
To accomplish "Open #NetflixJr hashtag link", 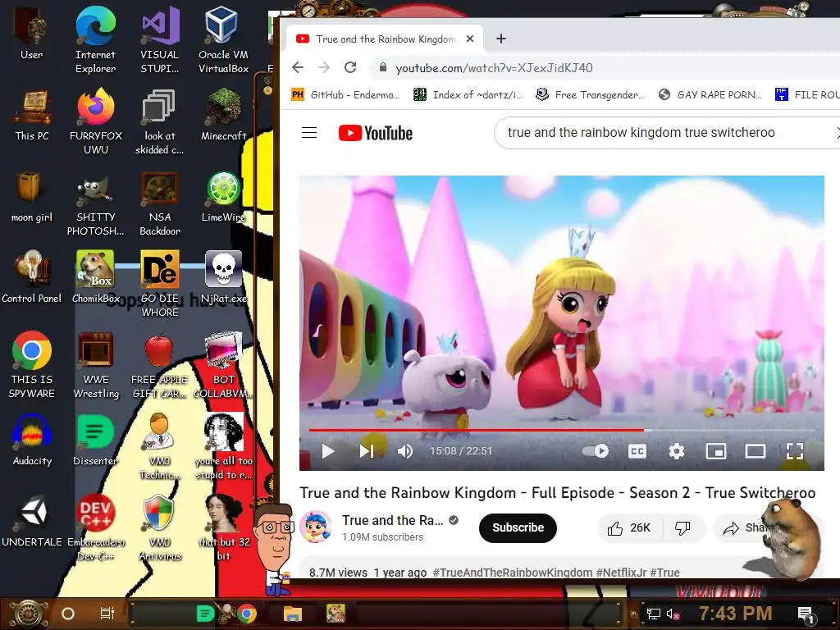I will [621, 572].
